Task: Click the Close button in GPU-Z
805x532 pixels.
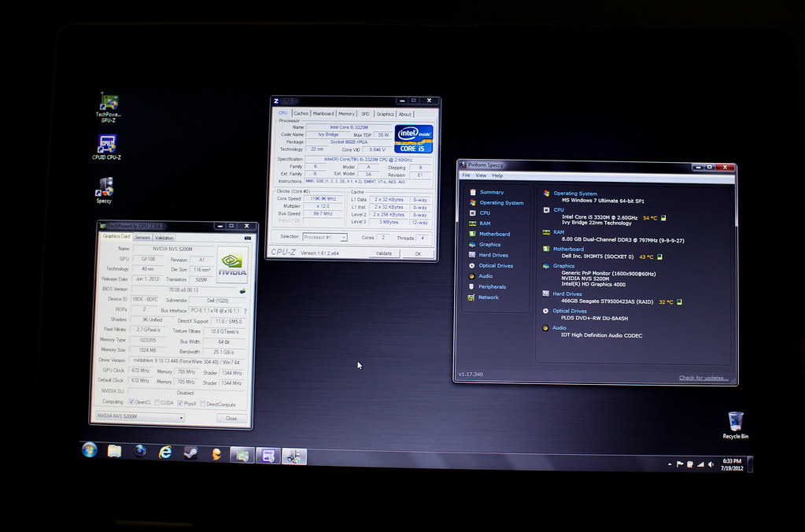Action: (231, 419)
